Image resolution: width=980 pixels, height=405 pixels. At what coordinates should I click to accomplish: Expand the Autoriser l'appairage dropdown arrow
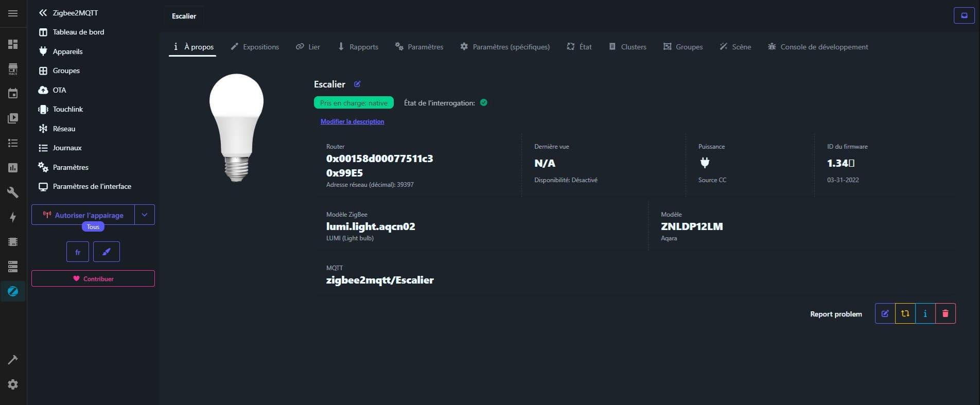[x=145, y=215]
